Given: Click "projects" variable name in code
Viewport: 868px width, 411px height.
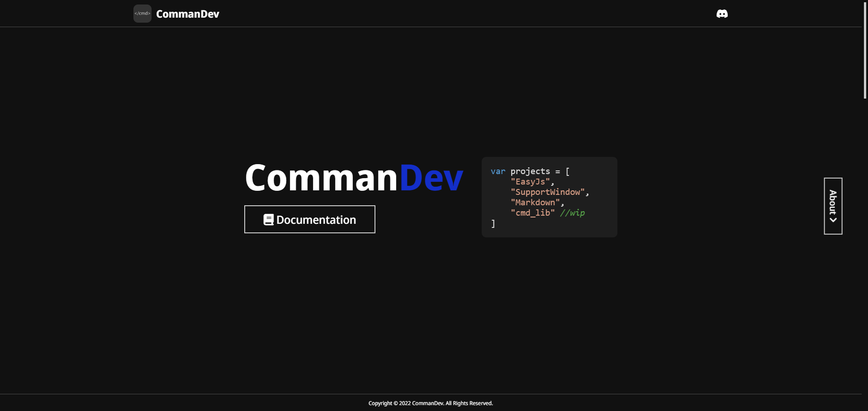Looking at the screenshot, I should tap(530, 171).
